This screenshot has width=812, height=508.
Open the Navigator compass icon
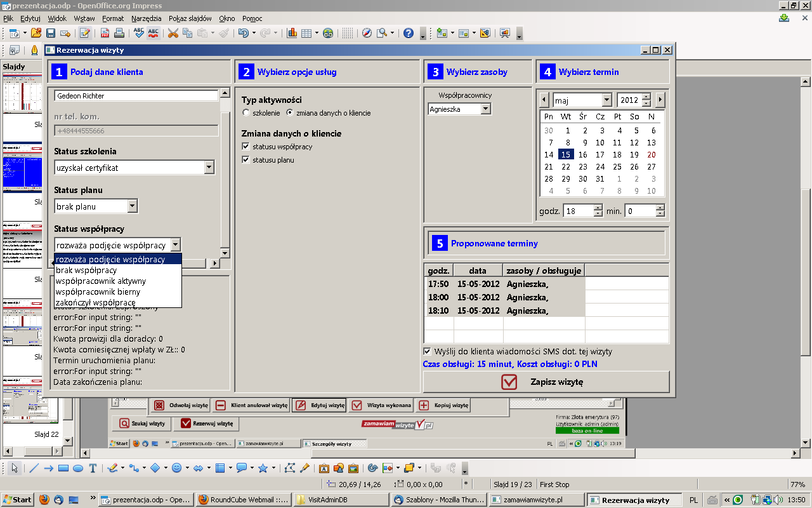[x=367, y=33]
